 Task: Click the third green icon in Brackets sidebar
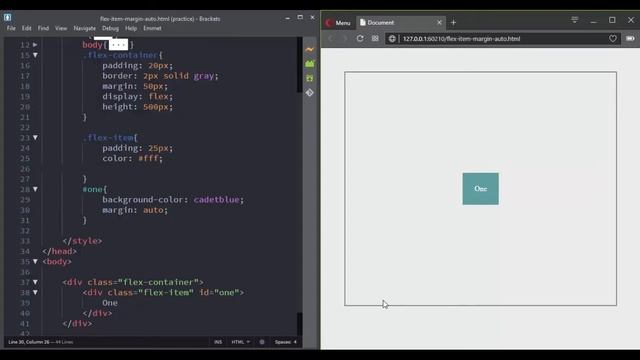pos(310,78)
